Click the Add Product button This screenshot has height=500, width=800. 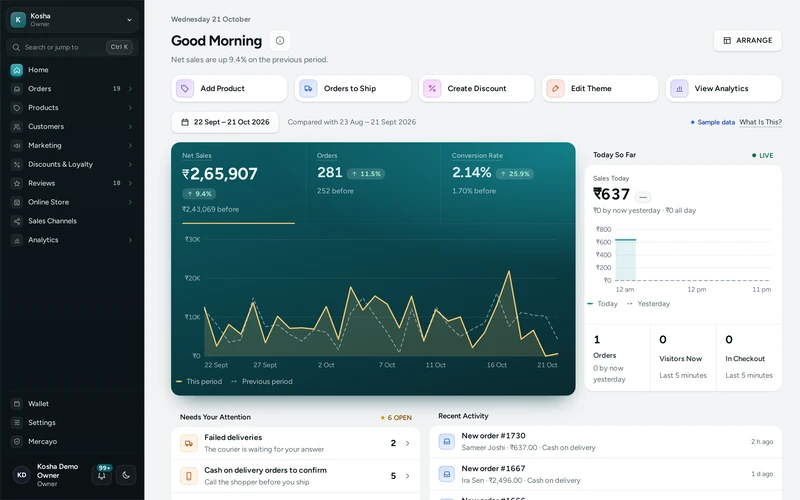(x=229, y=88)
